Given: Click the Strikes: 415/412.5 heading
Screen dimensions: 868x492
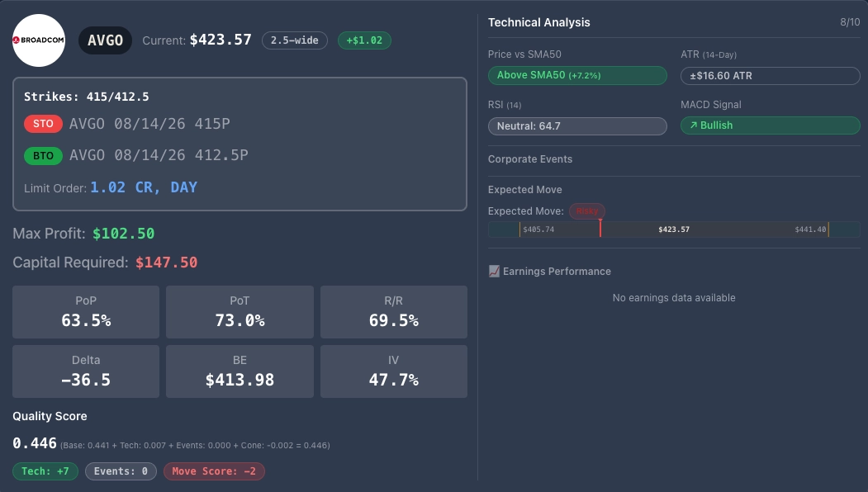Looking at the screenshot, I should (x=87, y=97).
